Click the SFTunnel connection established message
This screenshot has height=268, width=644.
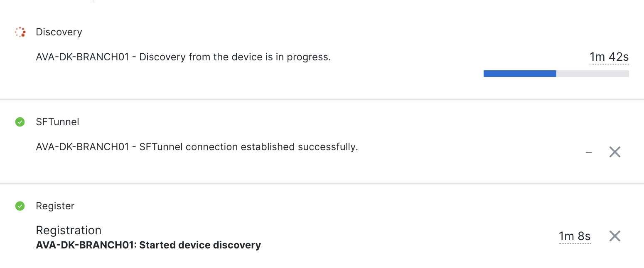pos(197,146)
